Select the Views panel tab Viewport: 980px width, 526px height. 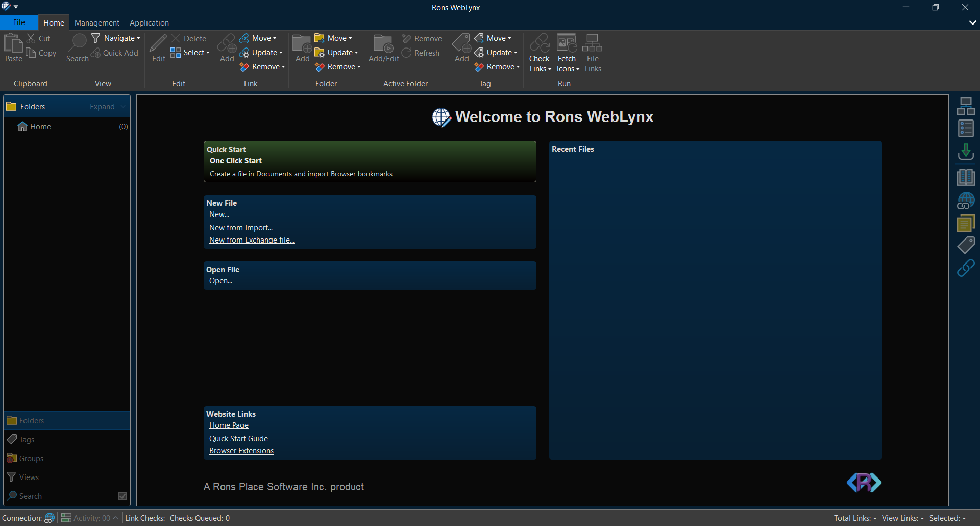pyautogui.click(x=67, y=477)
